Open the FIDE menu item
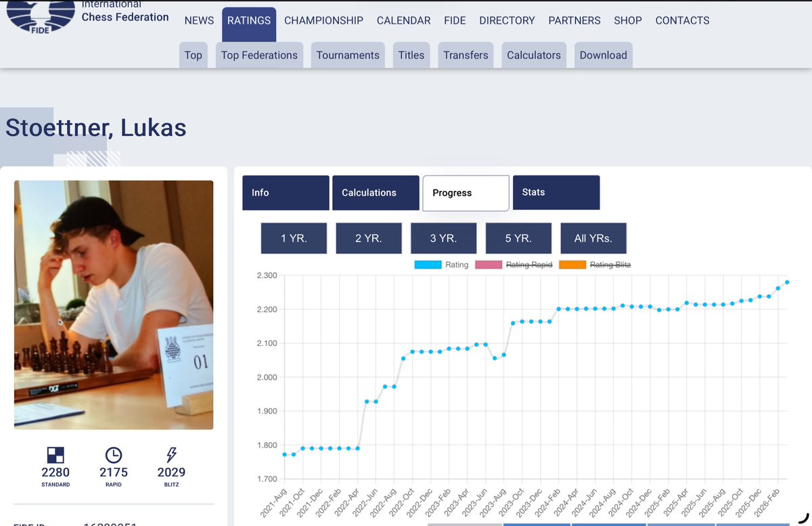The height and width of the screenshot is (526, 812). [x=455, y=20]
